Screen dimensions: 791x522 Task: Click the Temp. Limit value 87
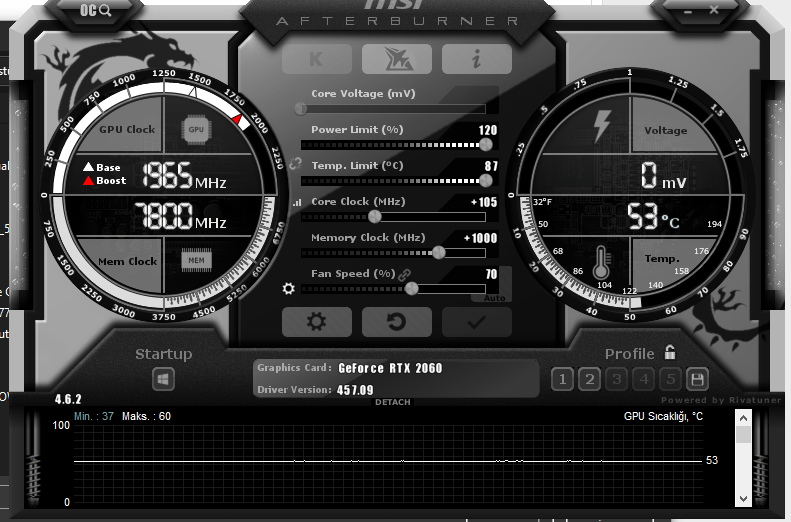(491, 166)
